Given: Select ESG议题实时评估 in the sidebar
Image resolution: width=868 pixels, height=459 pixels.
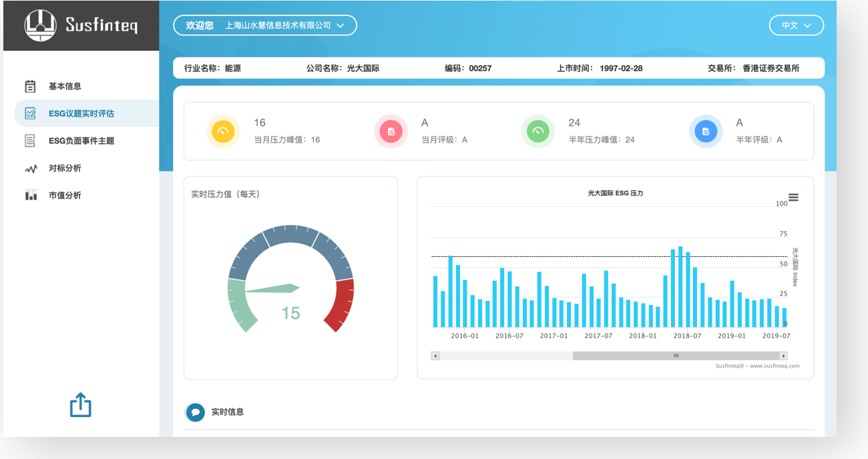Looking at the screenshot, I should tap(81, 113).
